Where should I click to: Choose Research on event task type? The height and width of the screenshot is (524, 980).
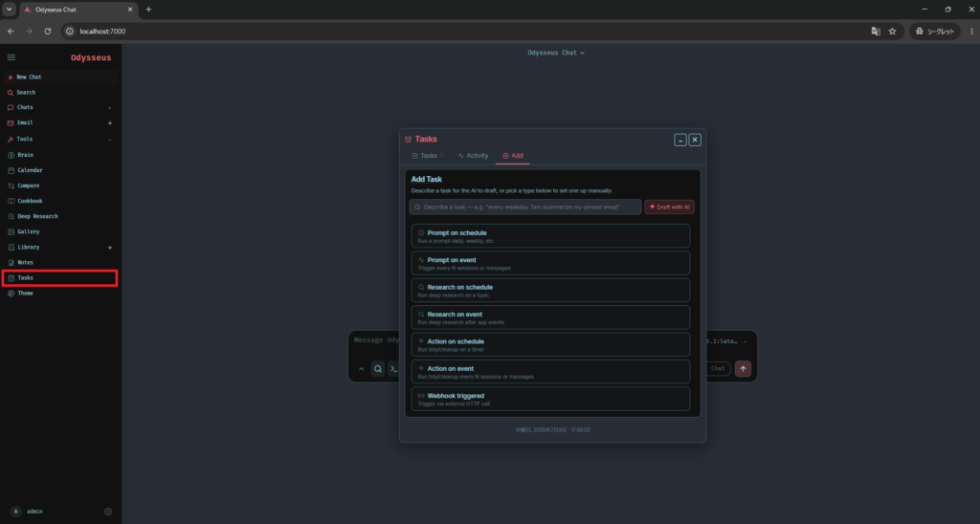point(550,317)
